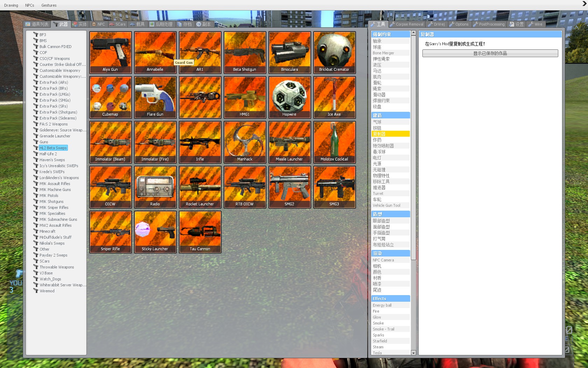Click the tool list scrollbar thumb

(413, 148)
